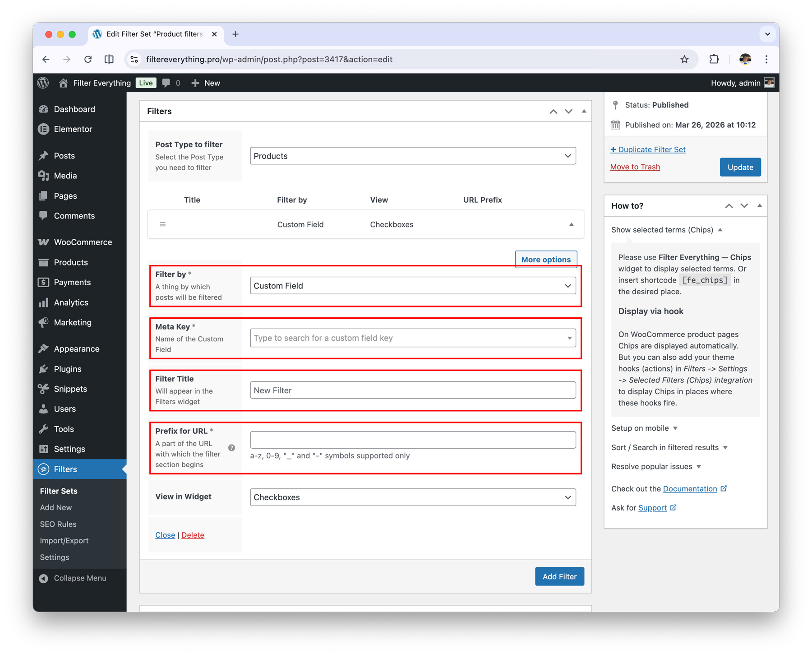Go to SEO Rules submenu item
The image size is (812, 655).
[x=58, y=524]
